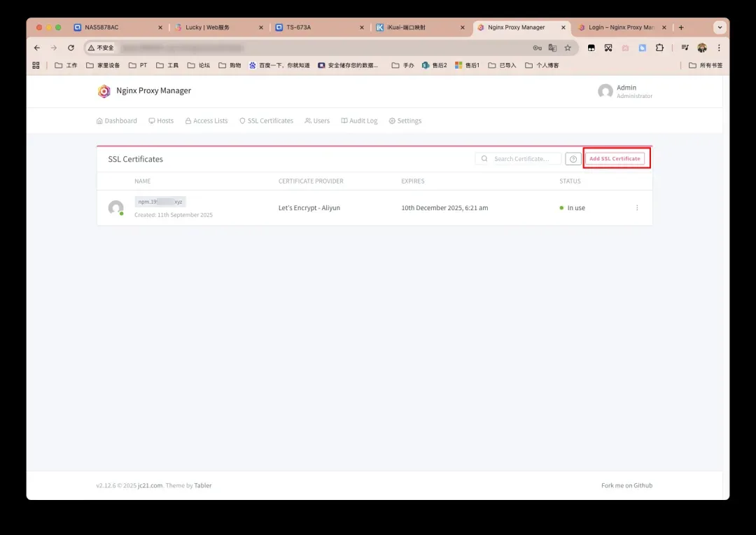Screen dimensions: 756x535
Task: Click the translate page icon
Action: [552, 48]
